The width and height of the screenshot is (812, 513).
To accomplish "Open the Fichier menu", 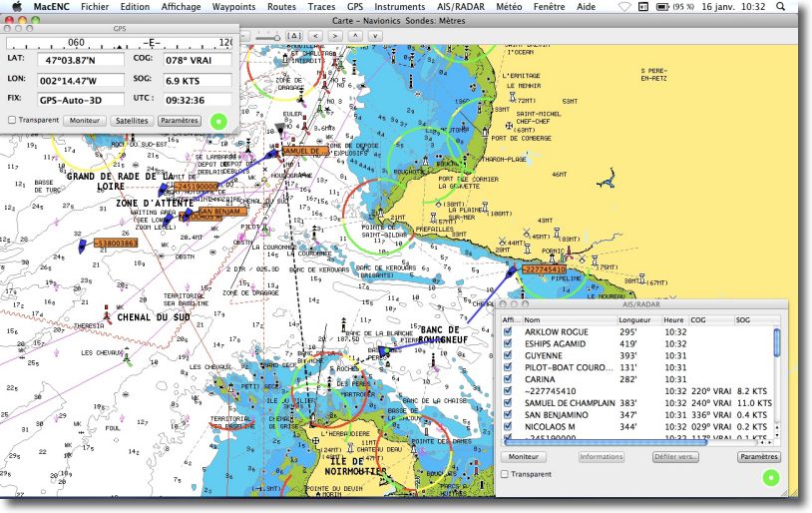I will [94, 7].
